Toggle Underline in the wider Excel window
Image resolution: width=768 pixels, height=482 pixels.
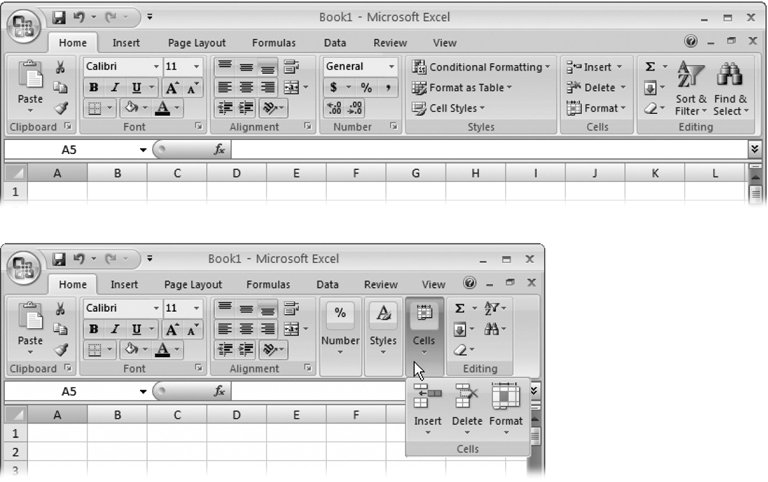click(136, 88)
